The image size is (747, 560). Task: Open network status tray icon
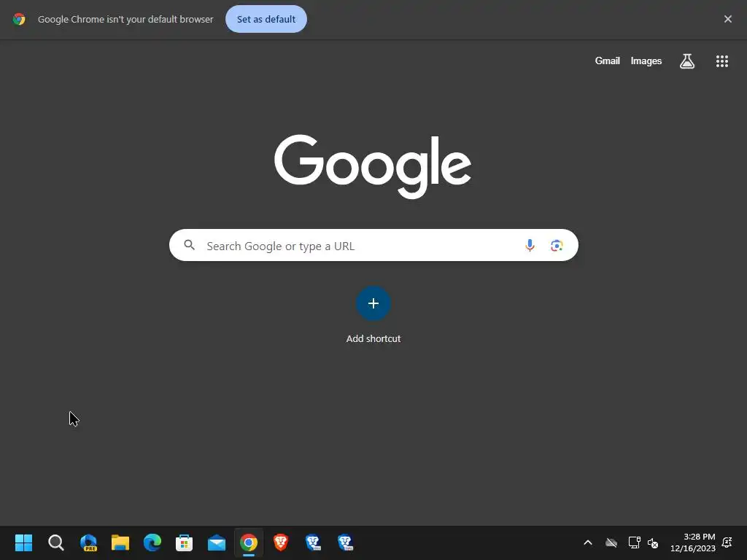[634, 542]
